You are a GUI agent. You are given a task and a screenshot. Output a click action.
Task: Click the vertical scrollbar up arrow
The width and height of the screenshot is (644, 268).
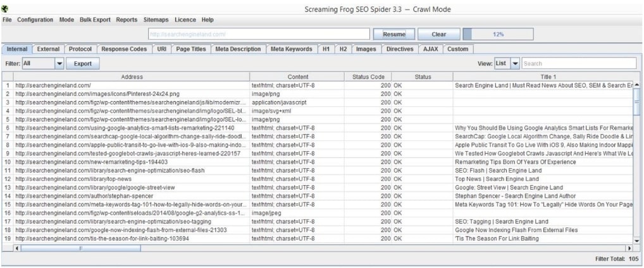[x=637, y=85]
